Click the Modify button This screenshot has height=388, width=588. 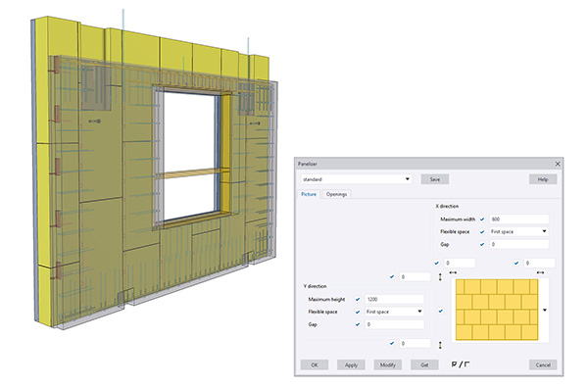point(388,364)
